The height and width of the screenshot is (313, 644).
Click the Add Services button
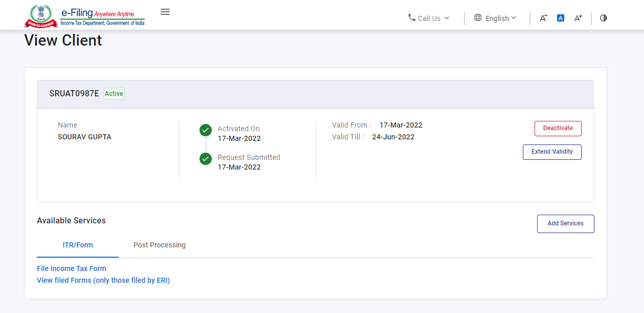tap(565, 223)
